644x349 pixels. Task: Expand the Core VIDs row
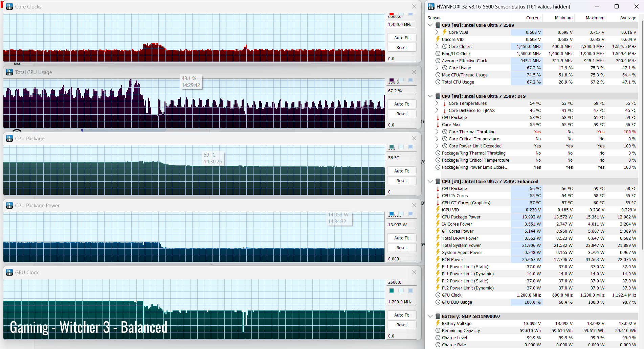(437, 32)
